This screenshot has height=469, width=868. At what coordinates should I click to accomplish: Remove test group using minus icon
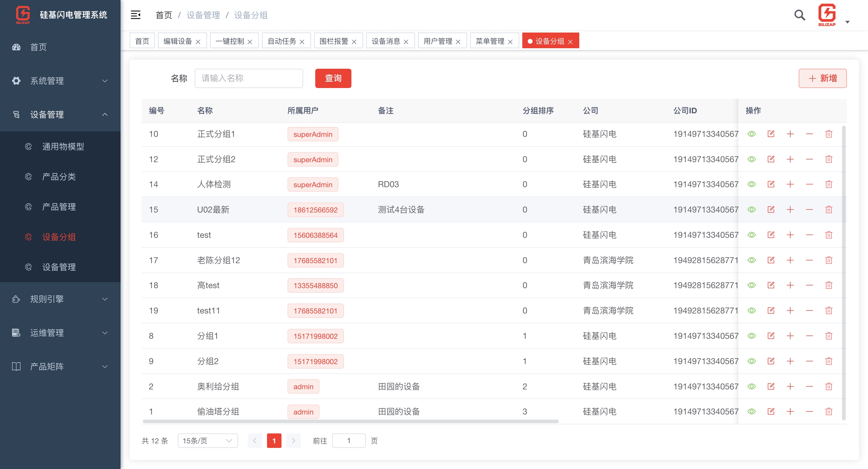(810, 234)
